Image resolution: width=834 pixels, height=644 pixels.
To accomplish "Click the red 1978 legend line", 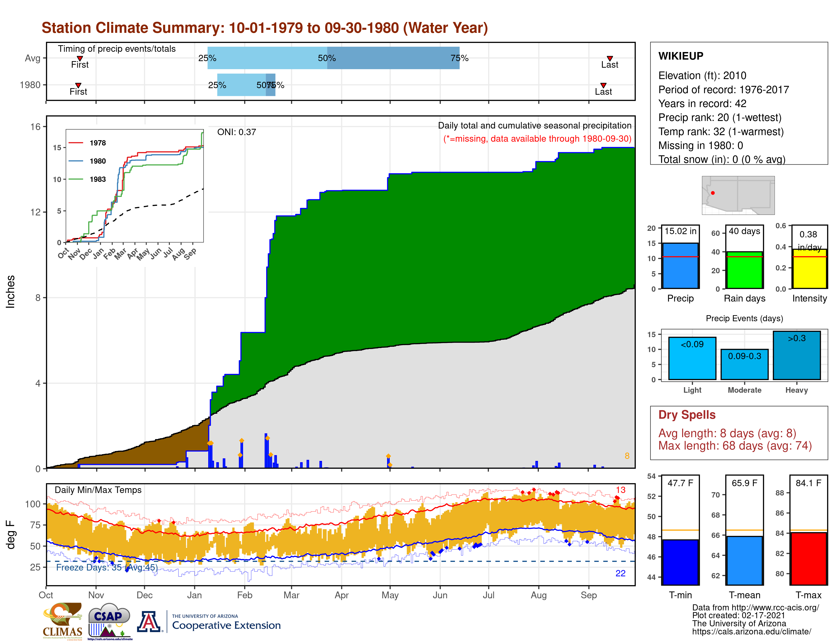I will click(x=76, y=143).
